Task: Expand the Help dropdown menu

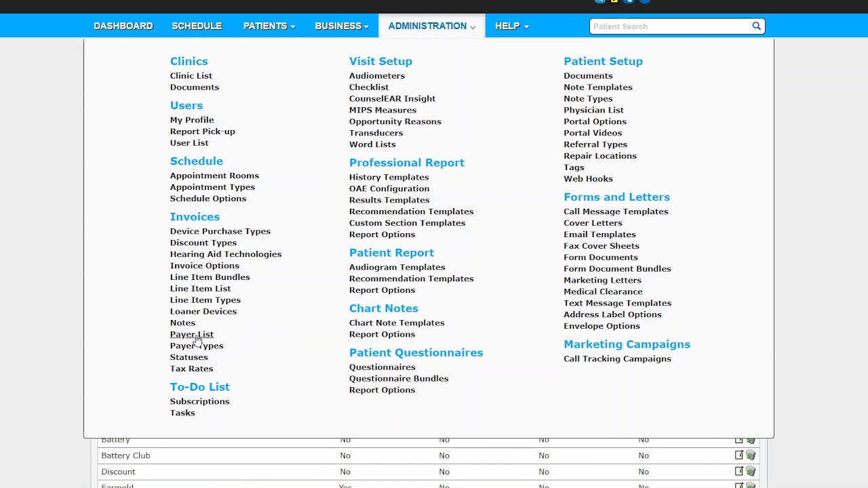Action: click(511, 26)
